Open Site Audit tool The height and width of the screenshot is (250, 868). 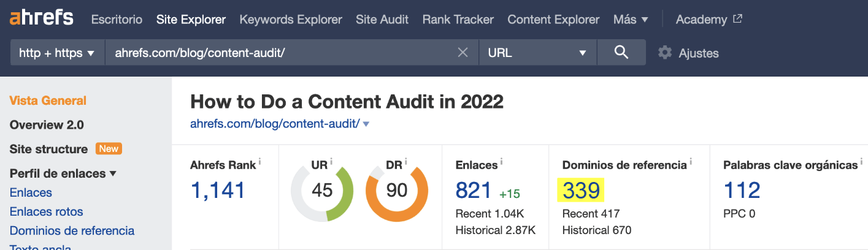click(382, 20)
